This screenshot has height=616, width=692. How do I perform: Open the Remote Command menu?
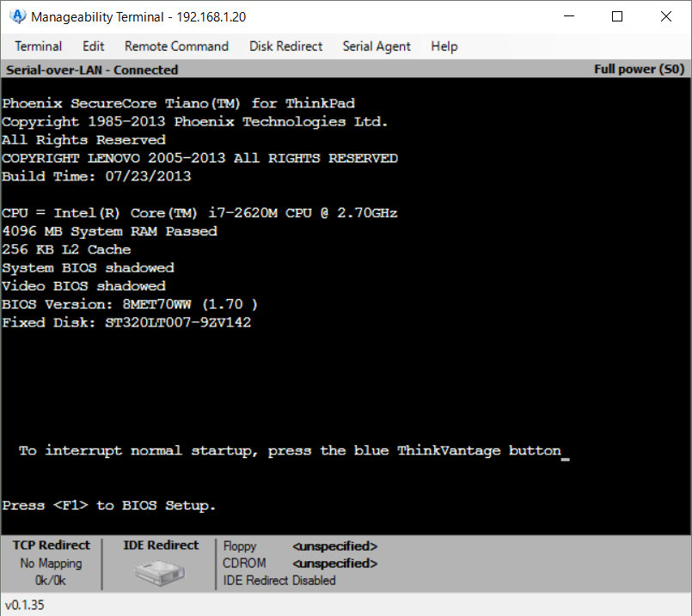(176, 46)
